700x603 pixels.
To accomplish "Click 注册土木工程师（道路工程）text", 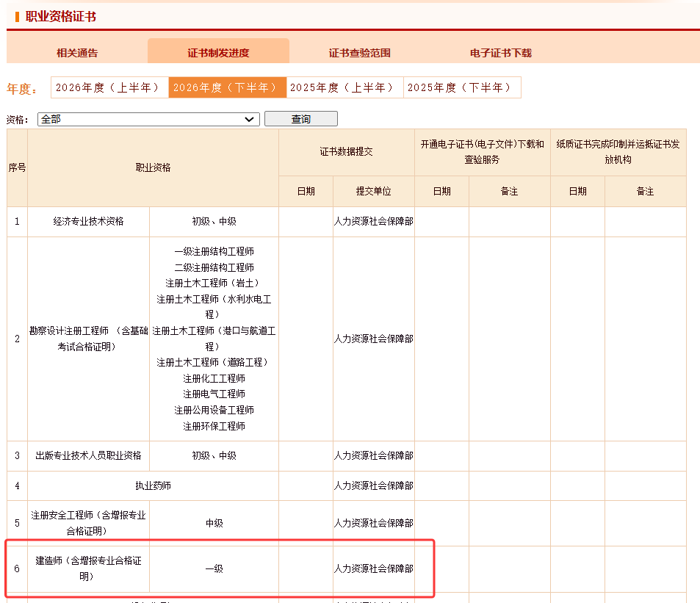I will (x=214, y=362).
